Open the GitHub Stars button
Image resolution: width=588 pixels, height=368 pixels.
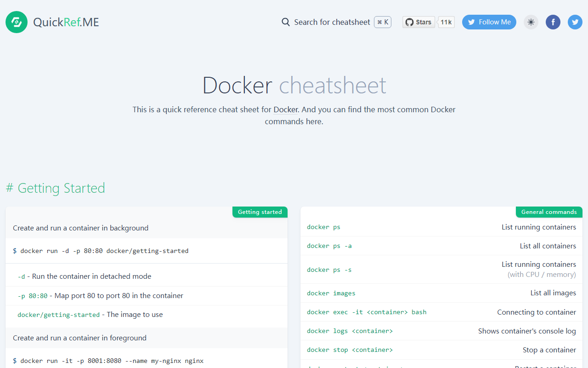(418, 22)
